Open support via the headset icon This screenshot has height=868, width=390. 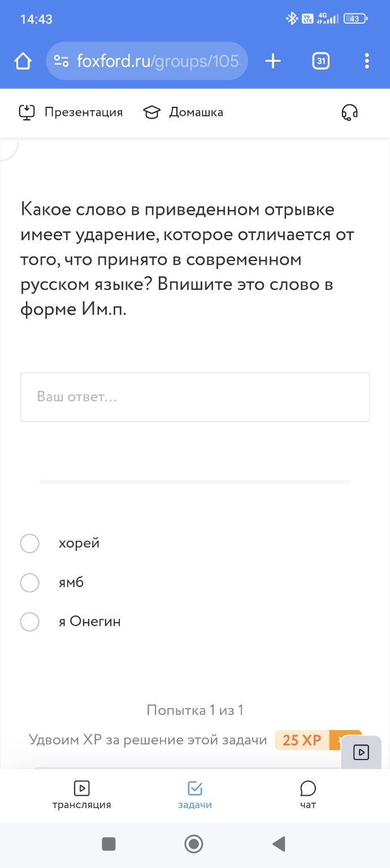[349, 113]
